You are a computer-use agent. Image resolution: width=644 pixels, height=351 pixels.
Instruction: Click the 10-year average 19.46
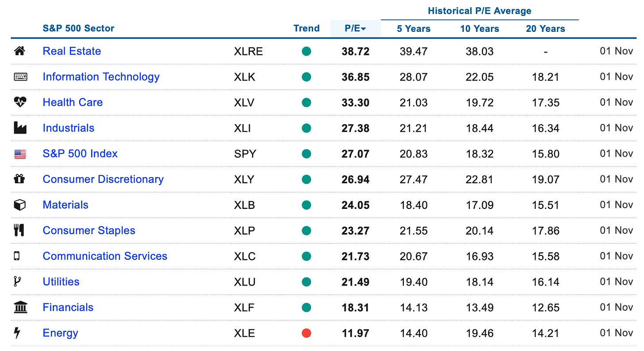[x=479, y=333]
